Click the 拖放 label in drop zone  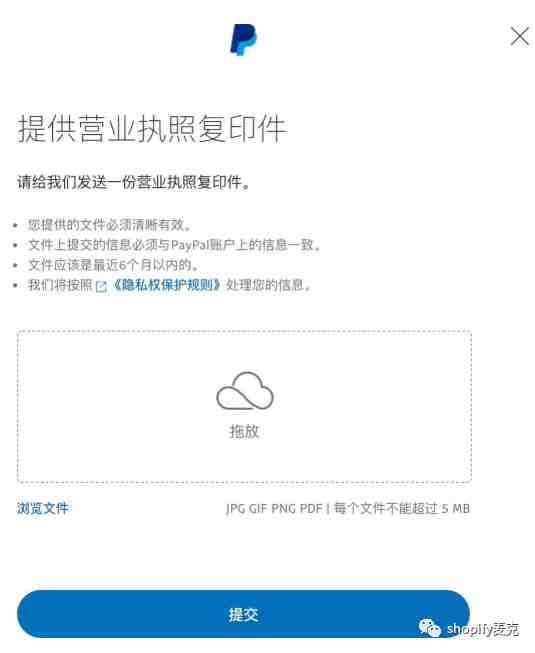click(x=244, y=431)
